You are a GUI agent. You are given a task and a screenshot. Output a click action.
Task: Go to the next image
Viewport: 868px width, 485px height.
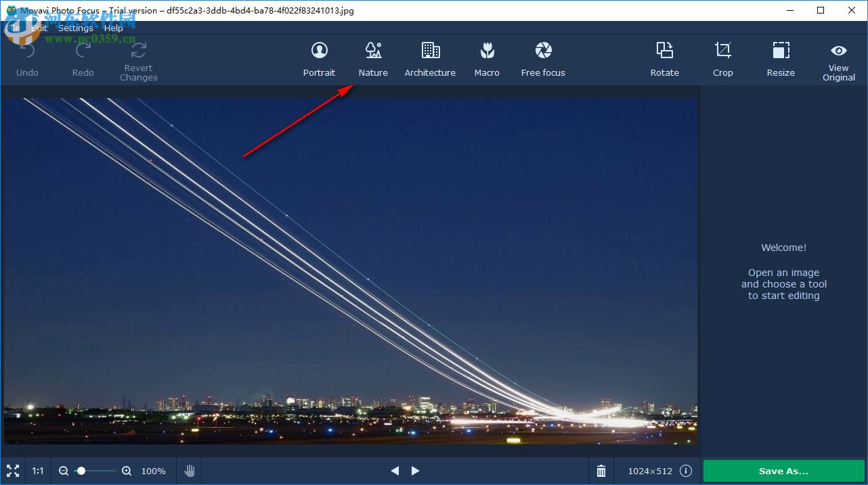pyautogui.click(x=416, y=471)
